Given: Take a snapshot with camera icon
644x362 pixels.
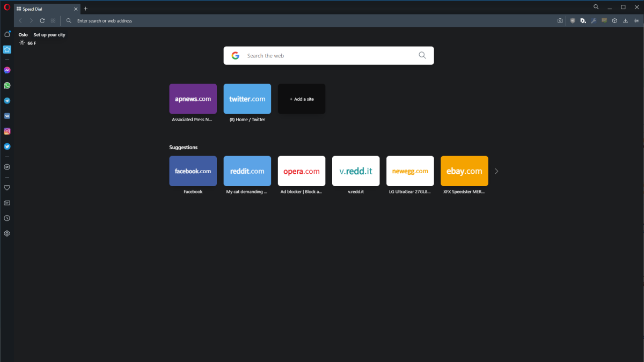Looking at the screenshot, I should tap(560, 20).
